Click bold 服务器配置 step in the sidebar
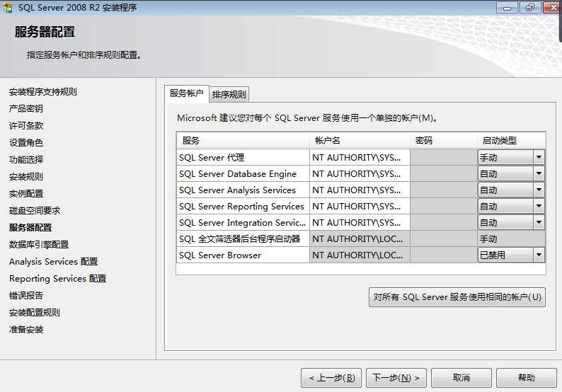Viewport: 562px width, 392px height. [x=30, y=228]
